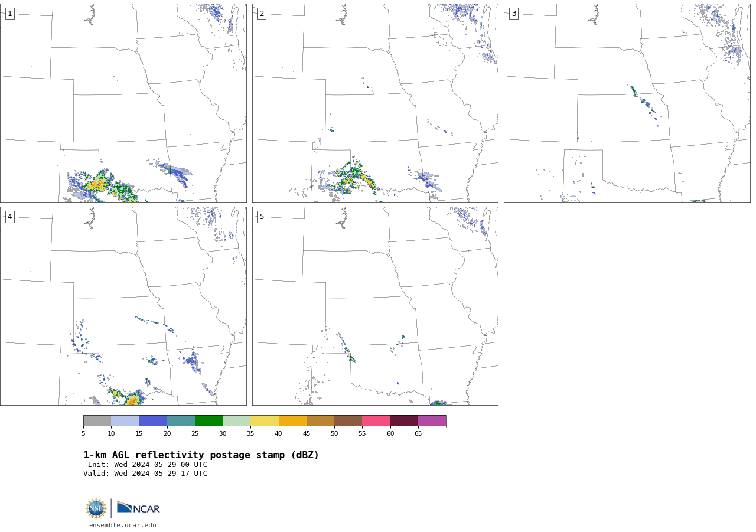Click the 65 tick label on colorbar
Screen dimensions: 756x532
point(418,434)
